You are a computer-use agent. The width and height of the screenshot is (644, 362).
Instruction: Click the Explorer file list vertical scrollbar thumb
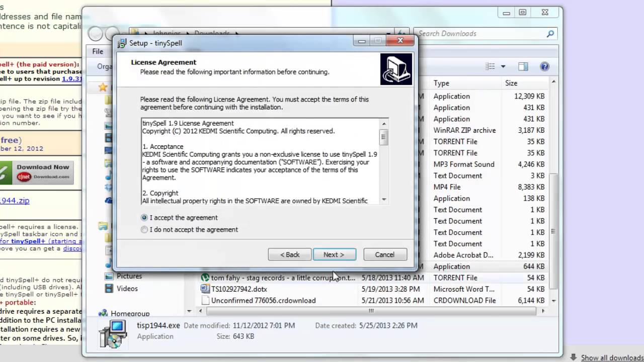point(553,231)
